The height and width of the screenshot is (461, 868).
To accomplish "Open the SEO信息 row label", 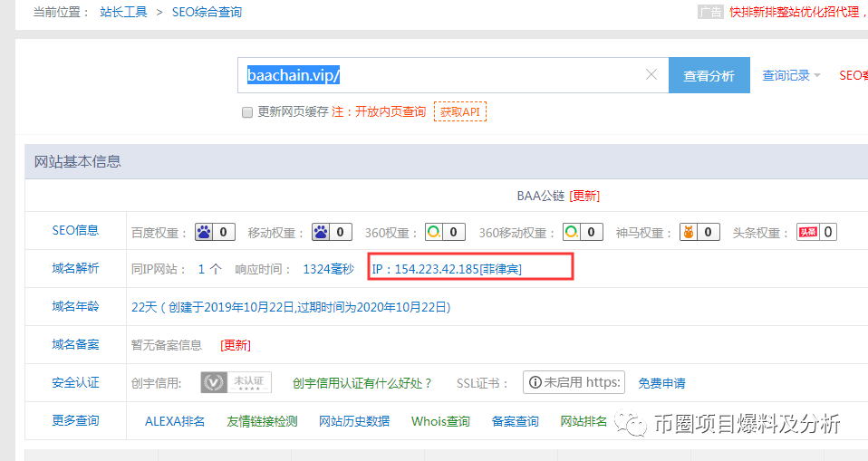I will coord(75,230).
